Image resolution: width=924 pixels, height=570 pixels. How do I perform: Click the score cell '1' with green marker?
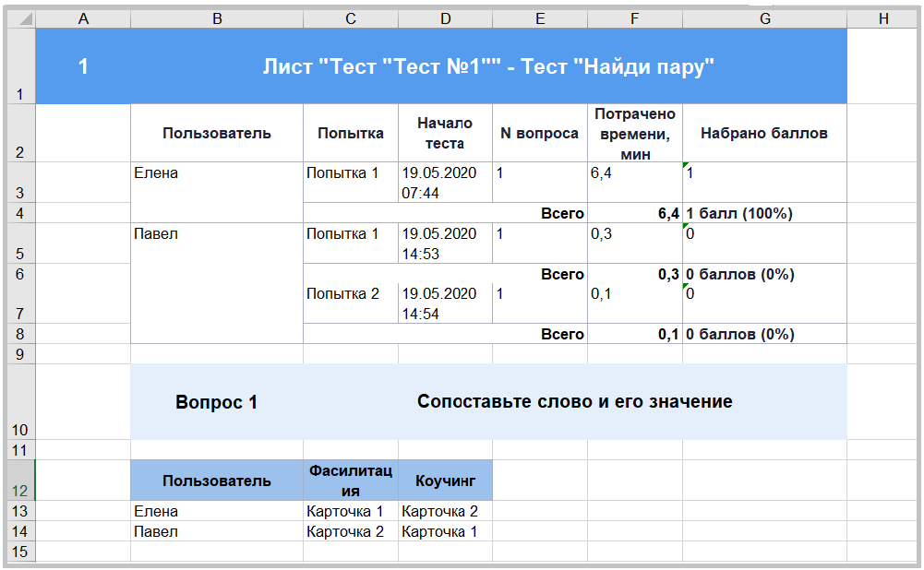[765, 183]
